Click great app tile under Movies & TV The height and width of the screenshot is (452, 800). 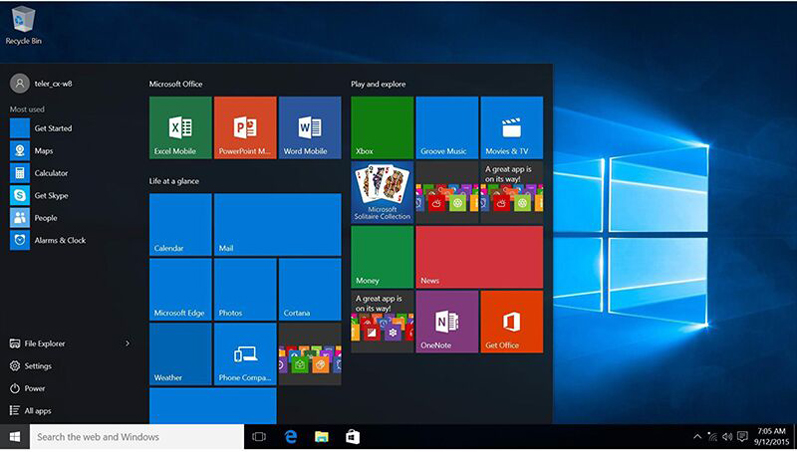point(512,192)
